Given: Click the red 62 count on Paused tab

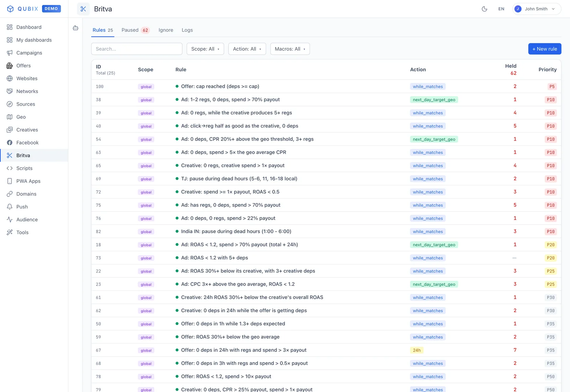Looking at the screenshot, I should point(145,30).
